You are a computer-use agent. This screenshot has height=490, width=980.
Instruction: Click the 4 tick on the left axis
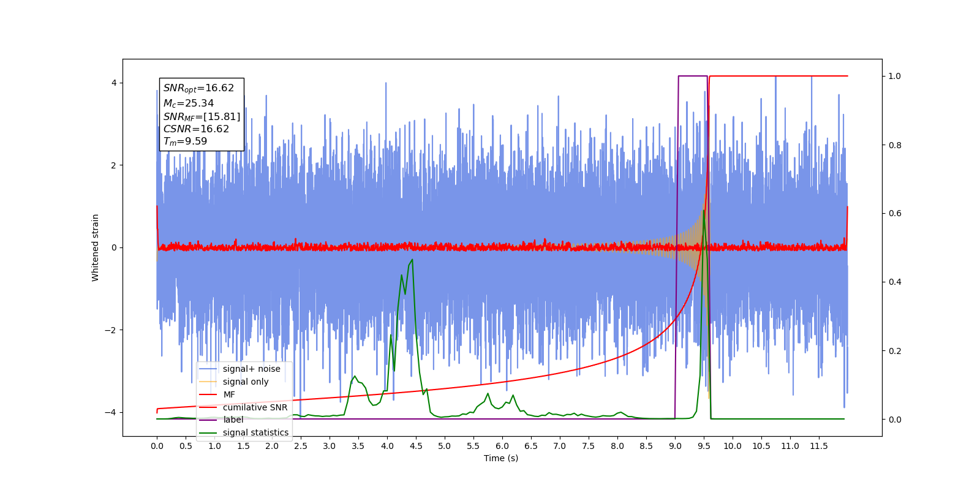[x=114, y=83]
